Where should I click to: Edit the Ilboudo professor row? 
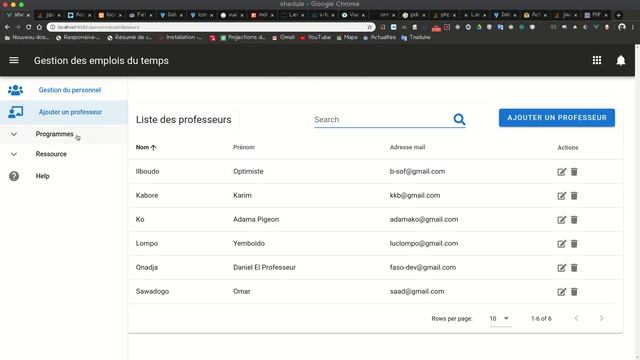coord(562,172)
